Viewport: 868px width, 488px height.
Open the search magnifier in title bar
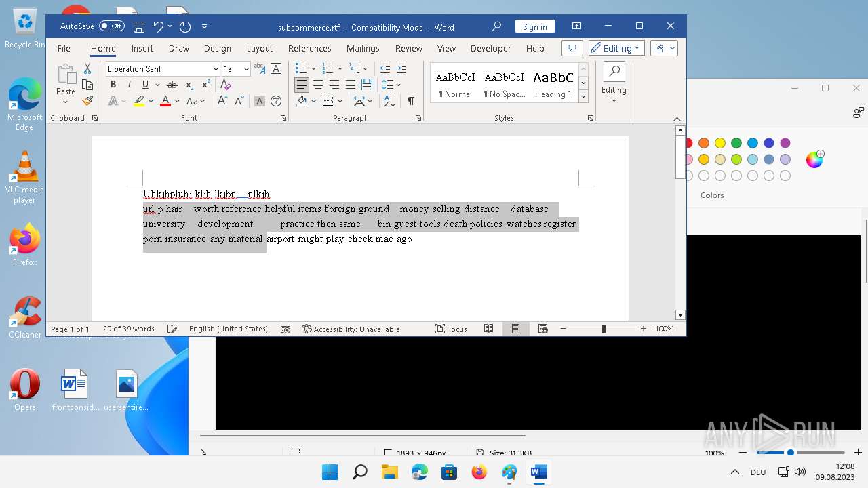click(496, 26)
